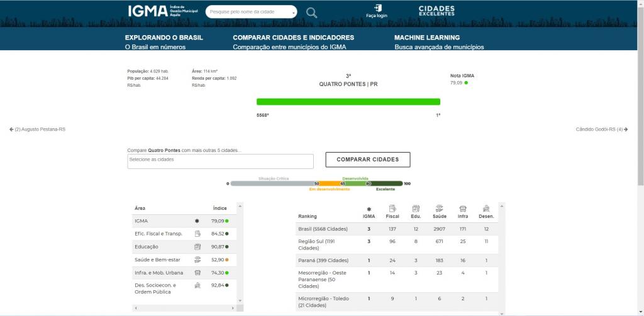Select the Paraná (399 Cidades) row
Screen dimensions: 644x316
[397, 261]
